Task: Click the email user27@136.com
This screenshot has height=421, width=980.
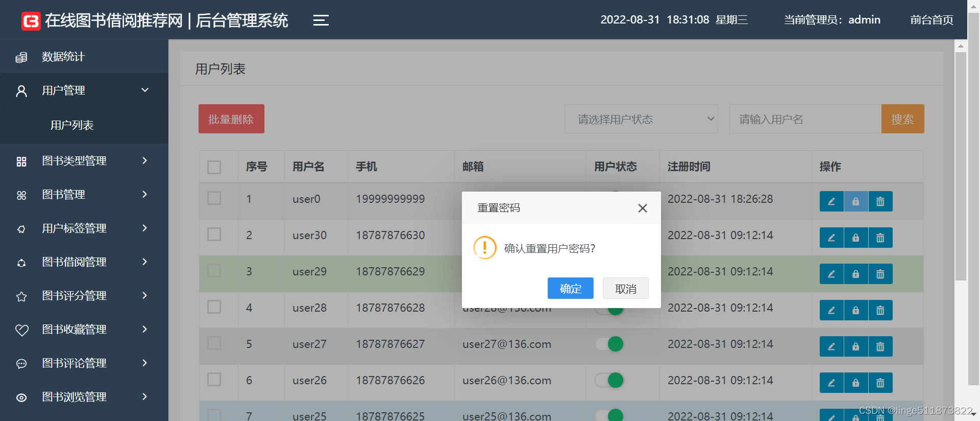Action: [x=507, y=344]
